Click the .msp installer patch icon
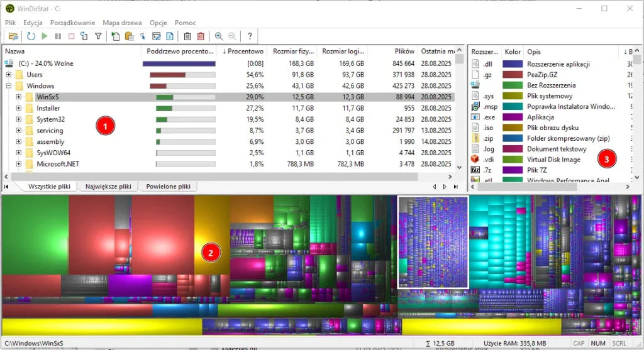The width and height of the screenshot is (644, 350). 475,107
